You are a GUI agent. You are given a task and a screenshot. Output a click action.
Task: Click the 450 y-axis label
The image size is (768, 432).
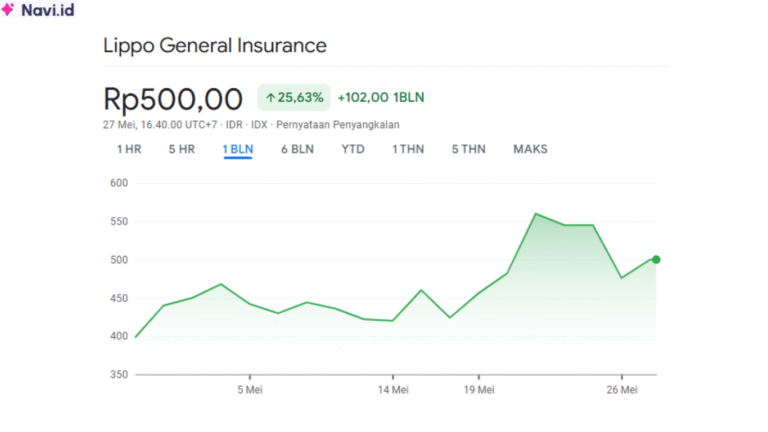[x=119, y=298]
